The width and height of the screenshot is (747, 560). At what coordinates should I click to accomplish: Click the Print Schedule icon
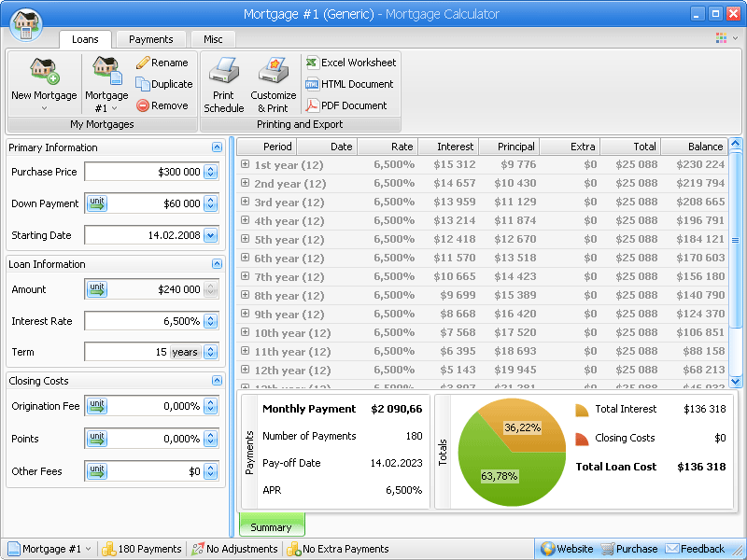[224, 72]
